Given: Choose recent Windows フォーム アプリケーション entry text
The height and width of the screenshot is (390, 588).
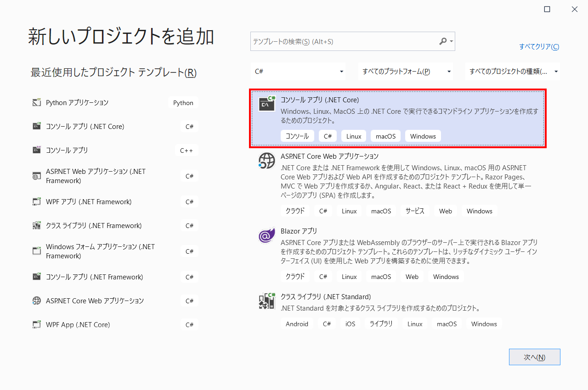Looking at the screenshot, I should click(100, 251).
